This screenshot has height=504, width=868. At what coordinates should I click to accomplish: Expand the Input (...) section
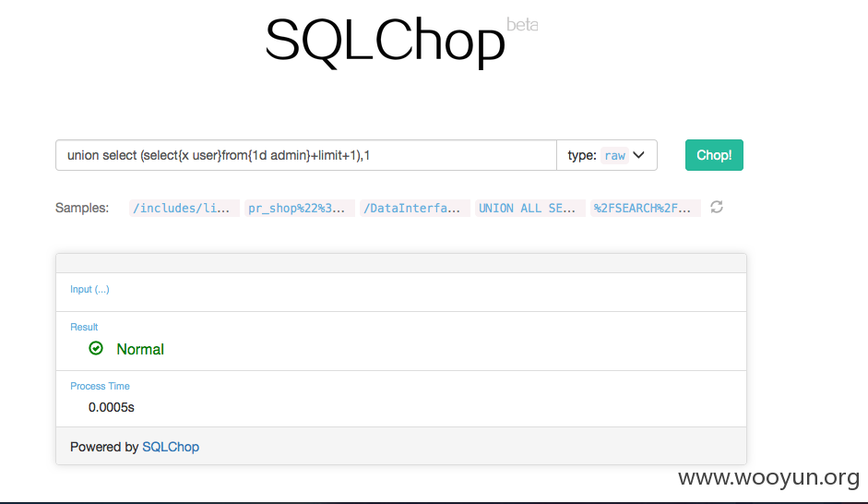click(89, 289)
